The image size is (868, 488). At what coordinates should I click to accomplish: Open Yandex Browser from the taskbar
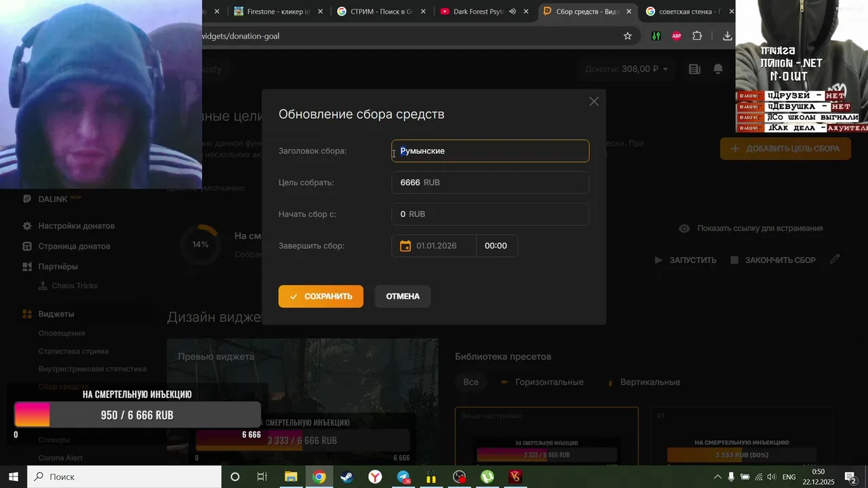(375, 477)
